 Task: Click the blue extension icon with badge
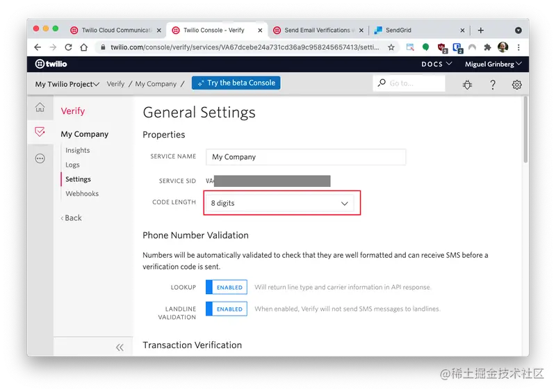point(457,47)
